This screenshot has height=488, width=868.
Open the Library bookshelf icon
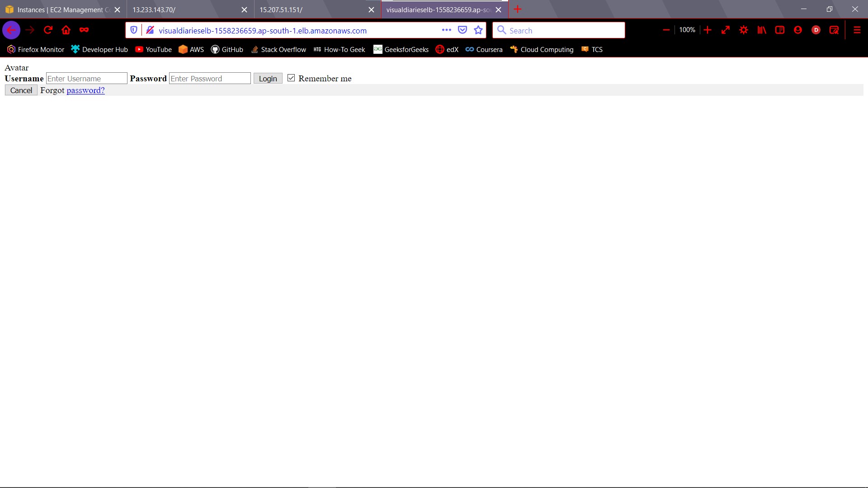tap(762, 30)
